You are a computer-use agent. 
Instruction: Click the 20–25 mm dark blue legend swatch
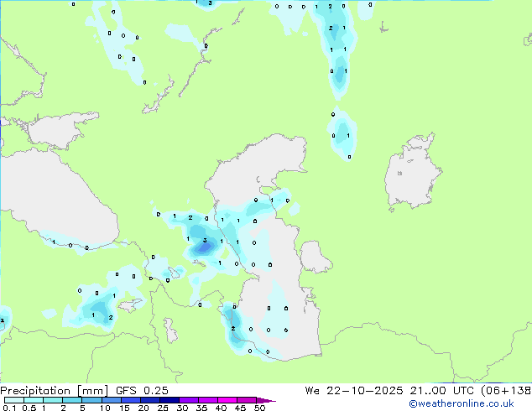150,400
